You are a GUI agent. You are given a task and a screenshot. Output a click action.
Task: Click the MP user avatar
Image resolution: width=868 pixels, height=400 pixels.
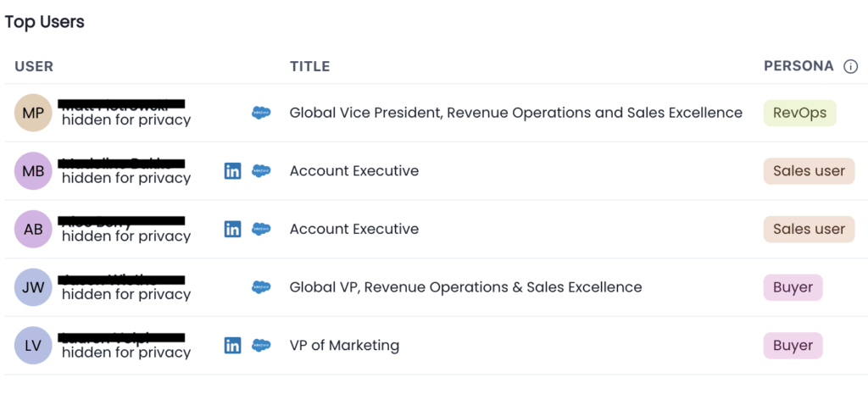[34, 113]
